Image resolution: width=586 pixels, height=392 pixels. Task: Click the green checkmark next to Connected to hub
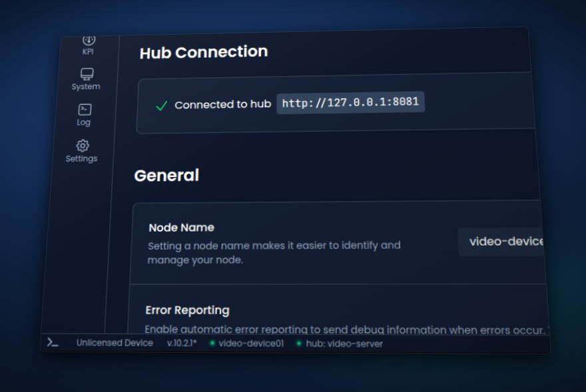point(160,104)
